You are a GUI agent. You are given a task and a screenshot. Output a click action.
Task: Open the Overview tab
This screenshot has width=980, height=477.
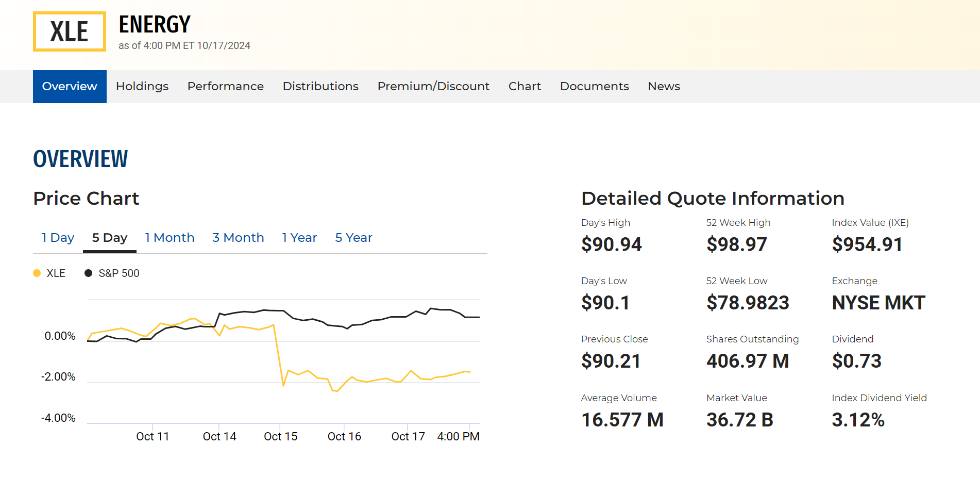coord(70,87)
